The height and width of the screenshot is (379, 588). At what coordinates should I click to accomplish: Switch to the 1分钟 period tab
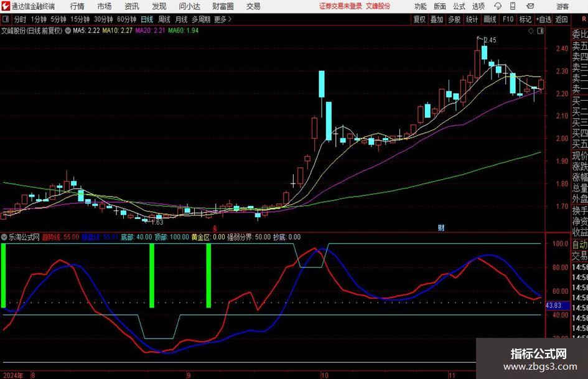click(x=39, y=19)
